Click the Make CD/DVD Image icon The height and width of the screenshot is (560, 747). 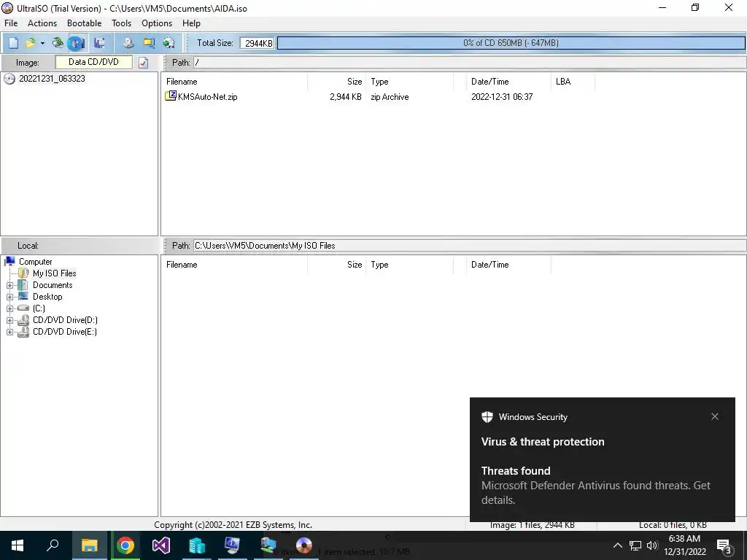(x=128, y=43)
